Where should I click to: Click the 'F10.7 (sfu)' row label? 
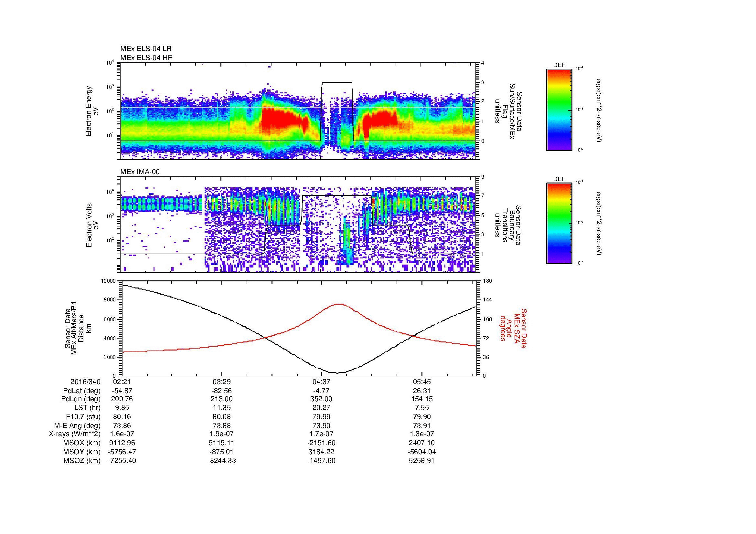(x=83, y=417)
